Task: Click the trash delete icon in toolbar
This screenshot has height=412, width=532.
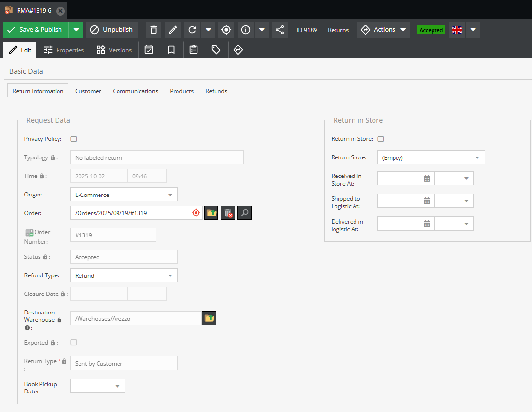Action: coord(153,30)
